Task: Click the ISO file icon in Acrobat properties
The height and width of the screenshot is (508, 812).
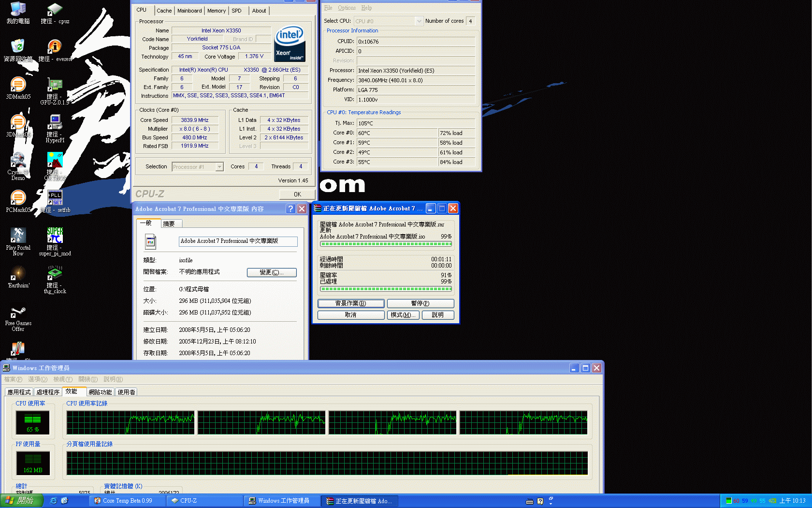Action: tap(150, 241)
